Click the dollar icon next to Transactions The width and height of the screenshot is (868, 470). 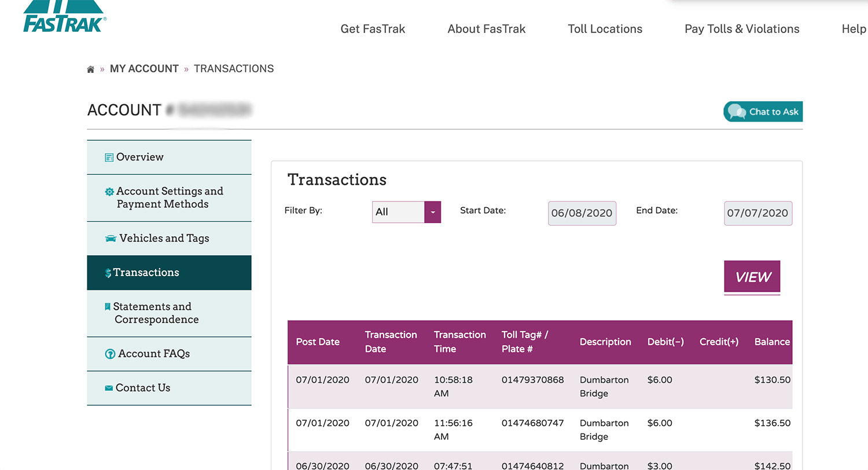(108, 273)
